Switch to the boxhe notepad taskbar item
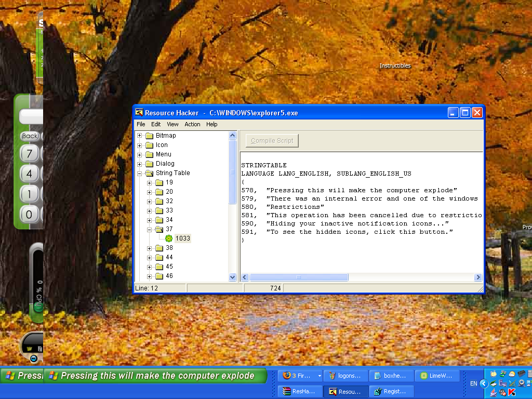Screen dimensions: 532x399 (x=391, y=376)
